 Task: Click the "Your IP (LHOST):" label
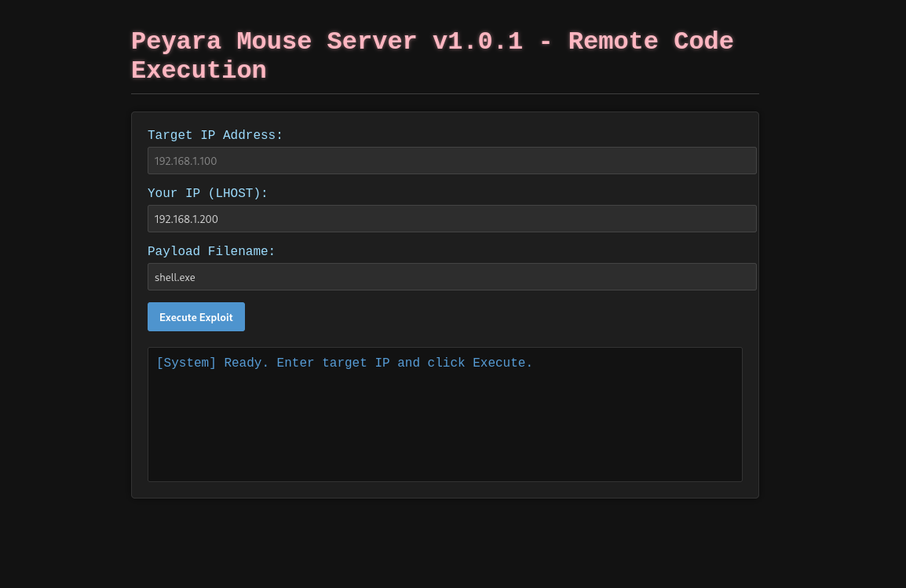point(207,193)
